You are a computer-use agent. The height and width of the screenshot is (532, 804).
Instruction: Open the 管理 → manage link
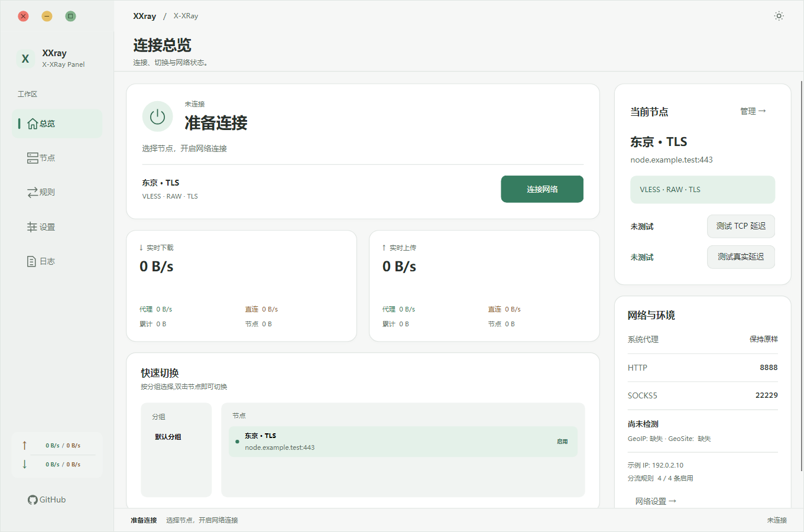click(x=753, y=111)
